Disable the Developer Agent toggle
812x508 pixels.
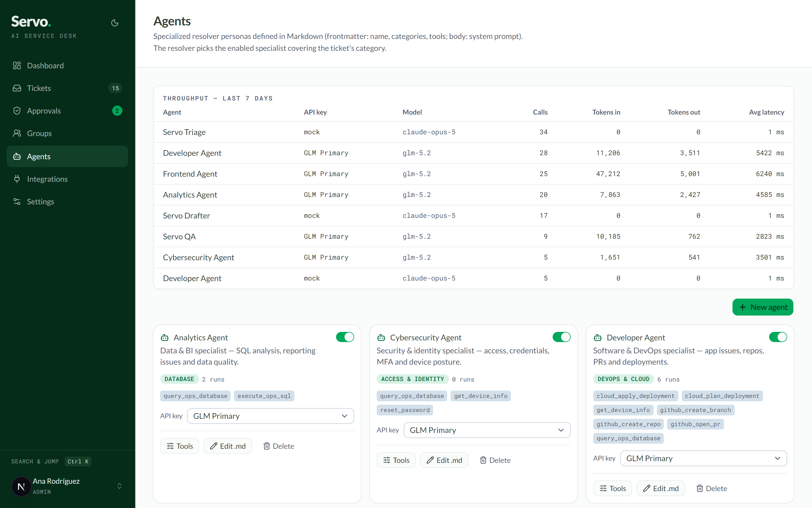778,337
